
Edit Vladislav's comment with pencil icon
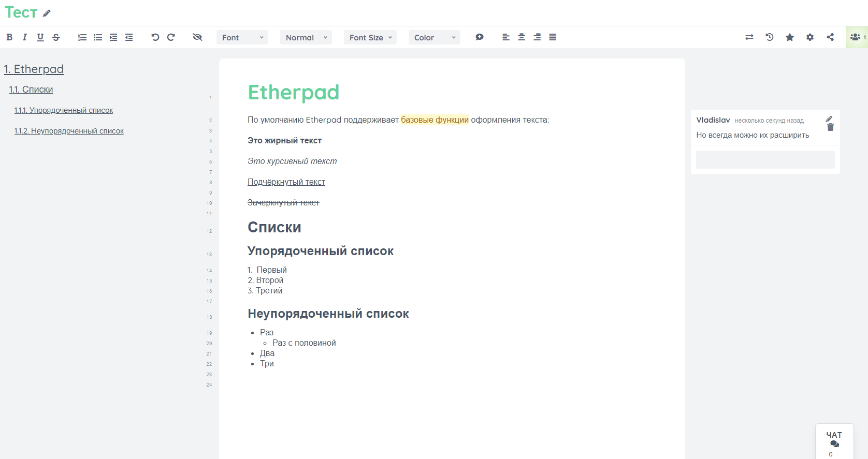pyautogui.click(x=829, y=119)
